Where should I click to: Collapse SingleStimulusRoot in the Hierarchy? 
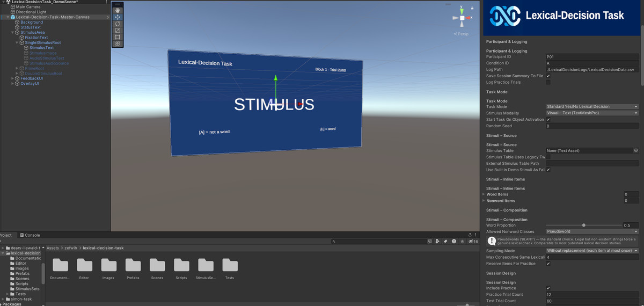click(17, 43)
